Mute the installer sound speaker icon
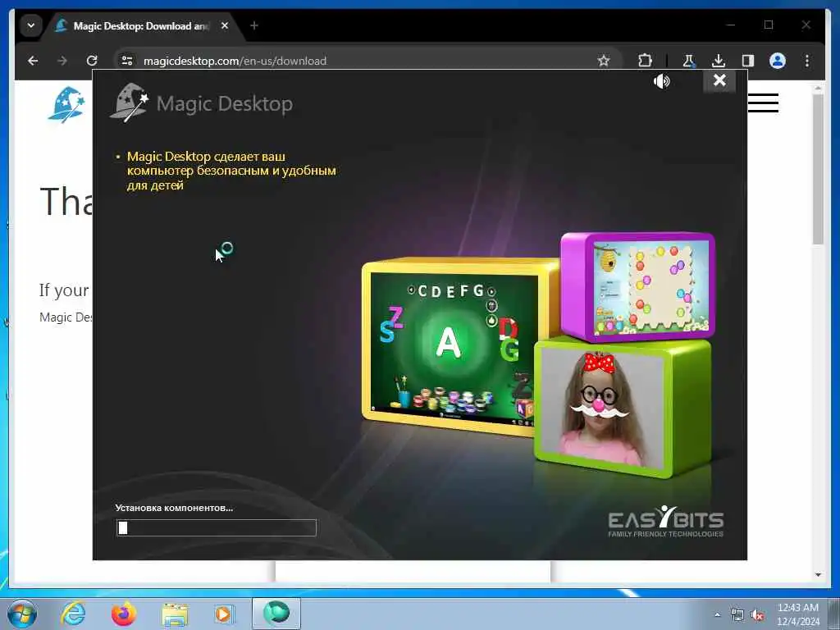Image resolution: width=840 pixels, height=630 pixels. tap(662, 81)
